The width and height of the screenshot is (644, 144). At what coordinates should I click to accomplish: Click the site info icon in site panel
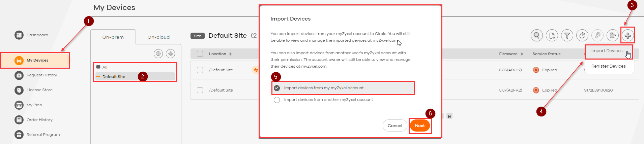(x=158, y=54)
